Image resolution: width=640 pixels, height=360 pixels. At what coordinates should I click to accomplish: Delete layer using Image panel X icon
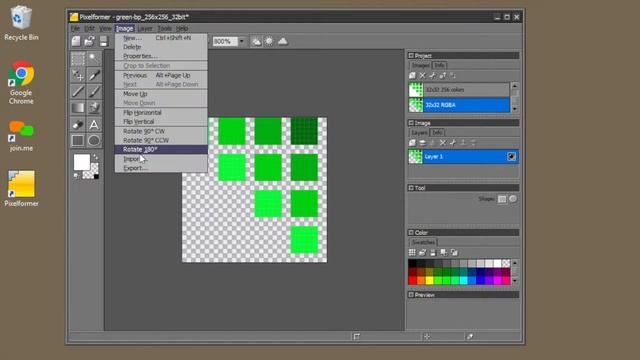click(442, 142)
